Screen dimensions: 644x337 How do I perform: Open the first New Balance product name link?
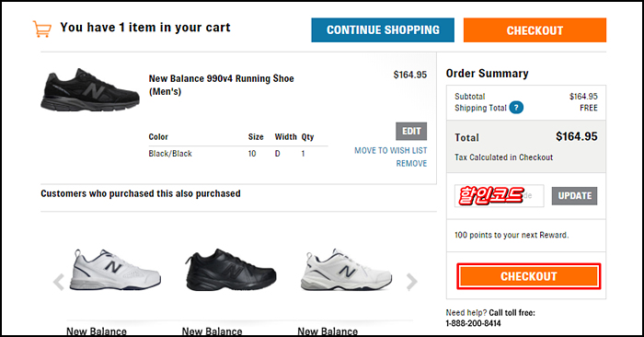[x=97, y=331]
